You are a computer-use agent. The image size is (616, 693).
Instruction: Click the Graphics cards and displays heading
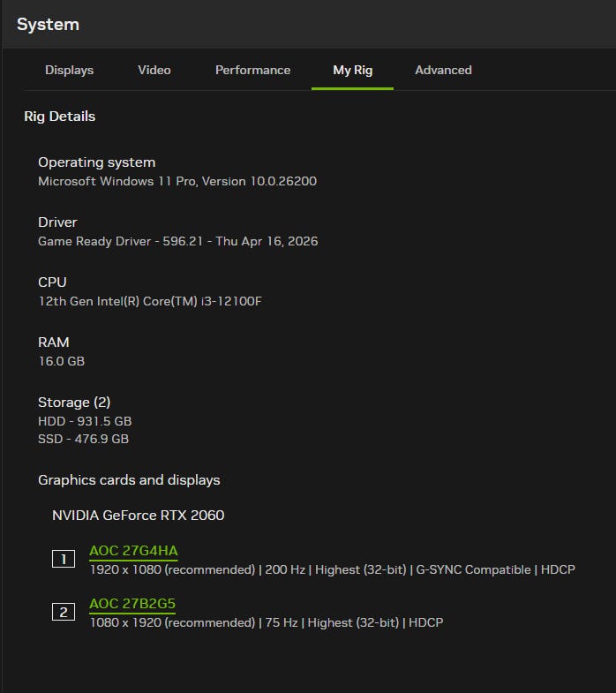tap(129, 480)
